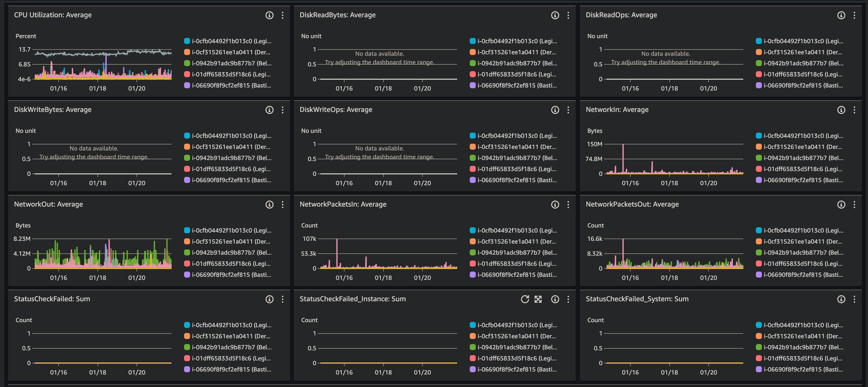The height and width of the screenshot is (387, 868).
Task: Refresh the StatusCheckFailed_Instance widget
Action: pos(525,299)
